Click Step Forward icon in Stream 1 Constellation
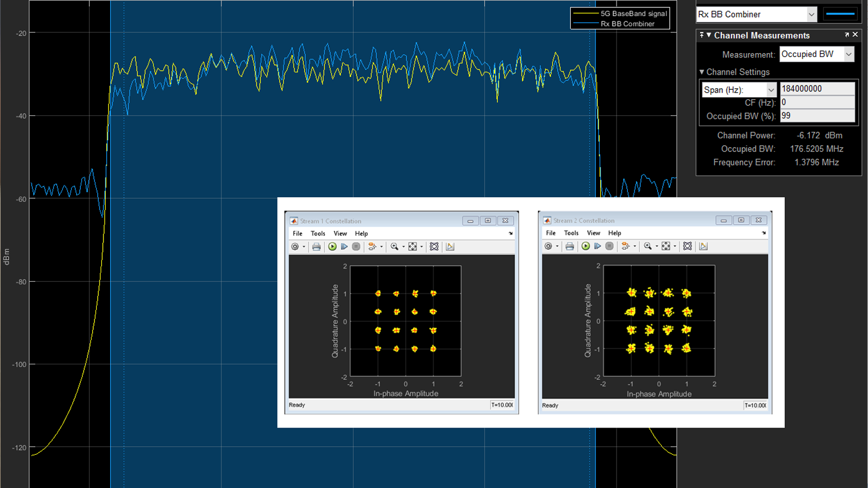The height and width of the screenshot is (488, 868). [344, 247]
